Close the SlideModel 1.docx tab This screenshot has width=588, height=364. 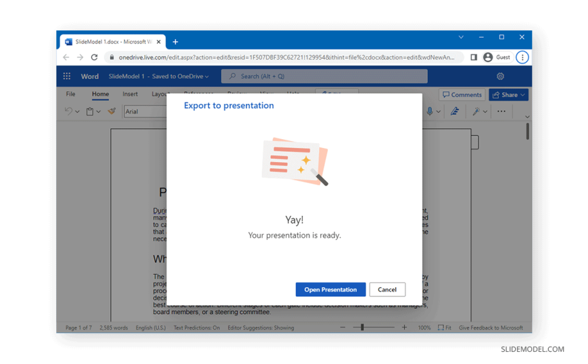click(x=159, y=42)
